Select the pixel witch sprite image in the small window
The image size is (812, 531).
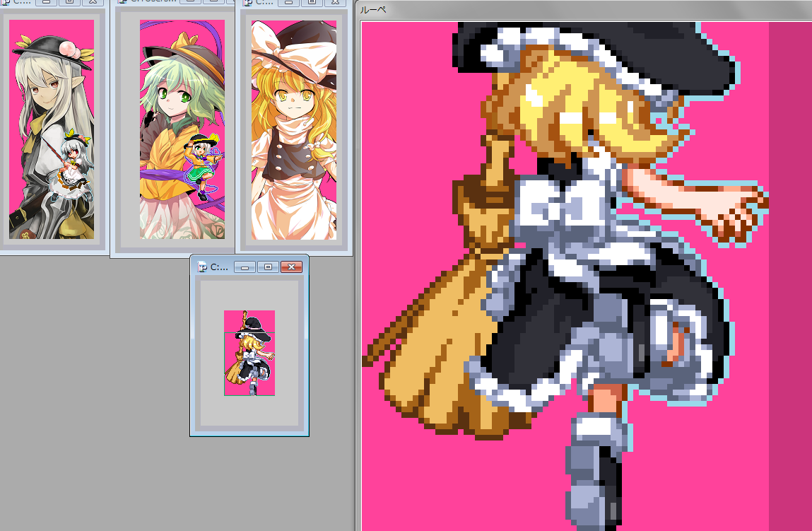click(x=249, y=353)
